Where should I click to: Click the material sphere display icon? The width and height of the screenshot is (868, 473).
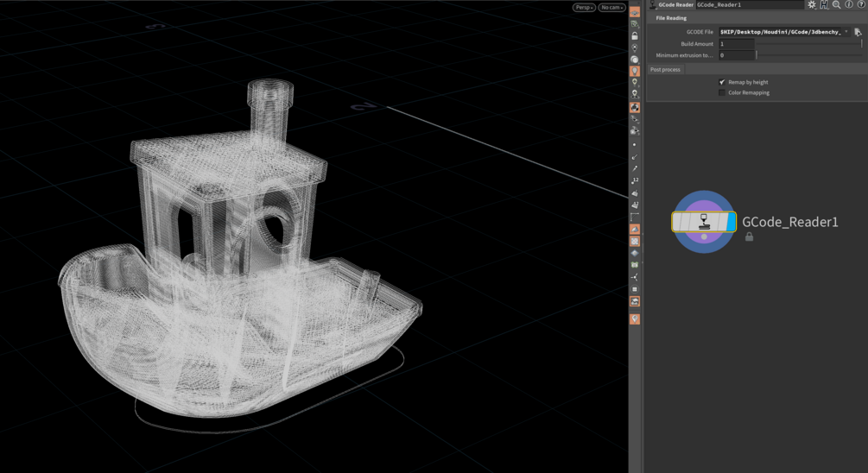[635, 60]
